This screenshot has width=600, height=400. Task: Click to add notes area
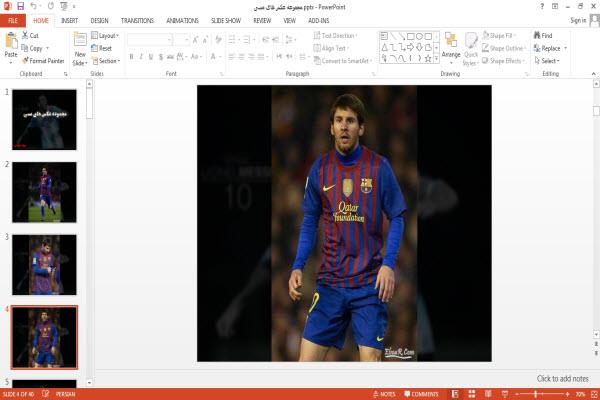[562, 379]
